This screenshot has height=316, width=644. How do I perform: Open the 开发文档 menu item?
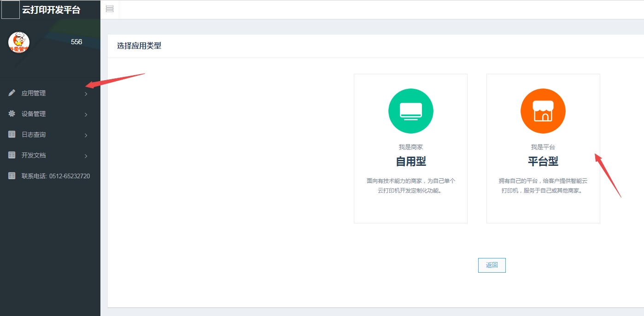(50, 155)
